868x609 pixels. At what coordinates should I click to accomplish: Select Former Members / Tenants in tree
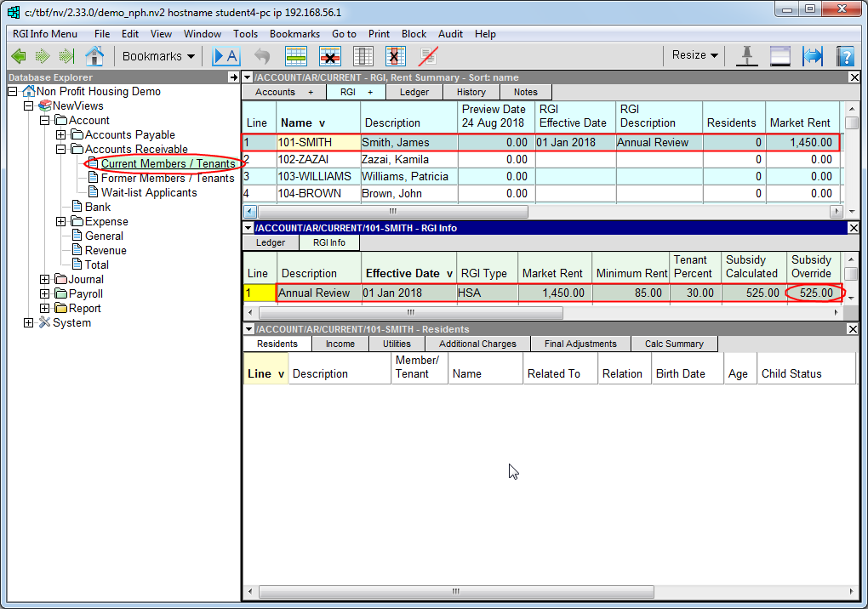167,179
